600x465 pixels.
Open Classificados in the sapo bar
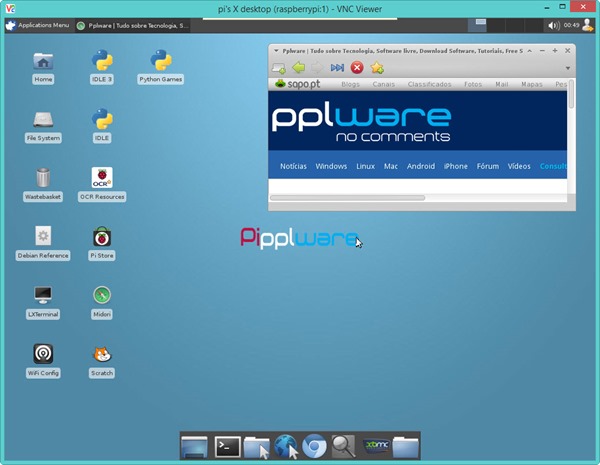(429, 84)
